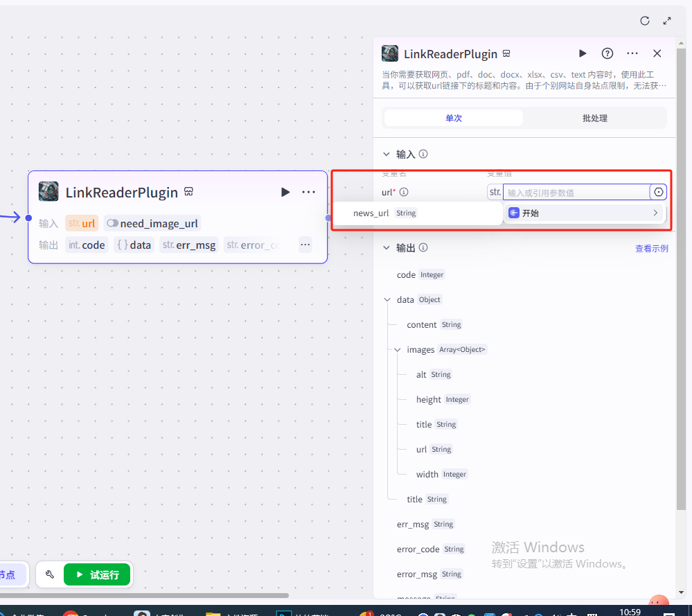The width and height of the screenshot is (692, 616).
Task: Click the variable reference icon in url field
Action: [x=658, y=193]
